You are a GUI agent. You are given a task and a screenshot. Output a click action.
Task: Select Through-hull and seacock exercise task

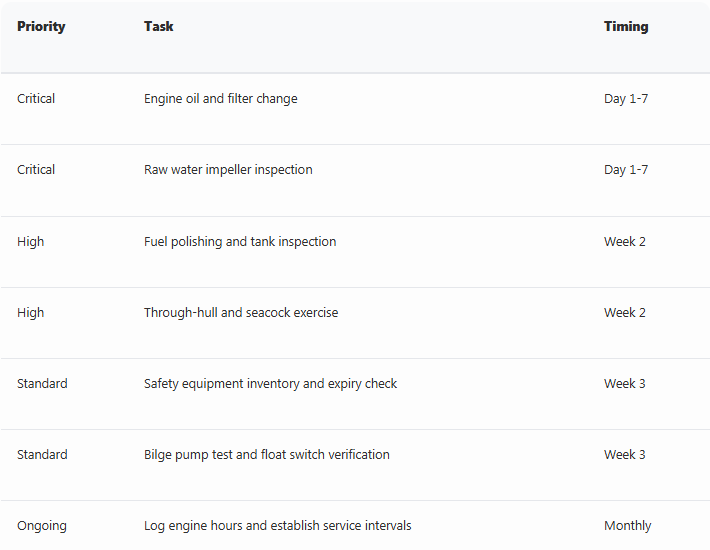(x=241, y=312)
